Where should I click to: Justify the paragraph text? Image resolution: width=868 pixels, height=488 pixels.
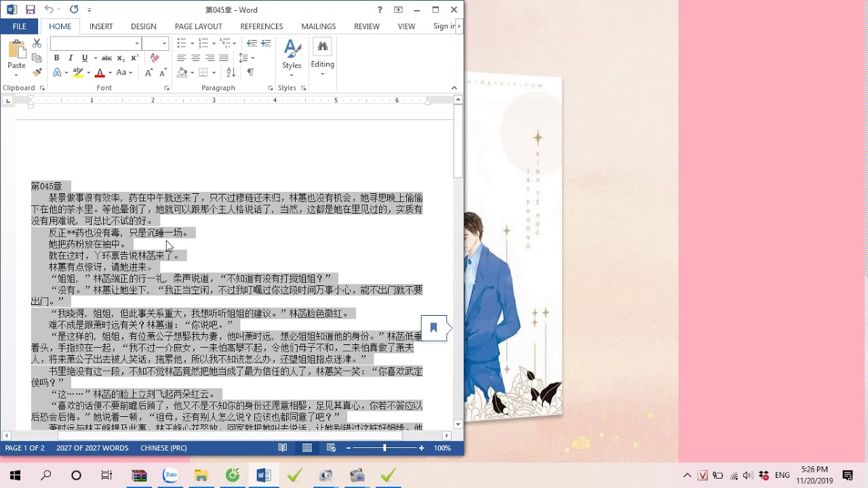(x=224, y=58)
